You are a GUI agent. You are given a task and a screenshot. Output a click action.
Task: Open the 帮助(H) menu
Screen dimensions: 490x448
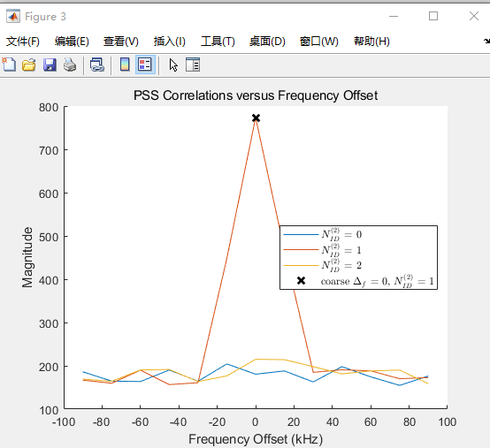tap(371, 42)
